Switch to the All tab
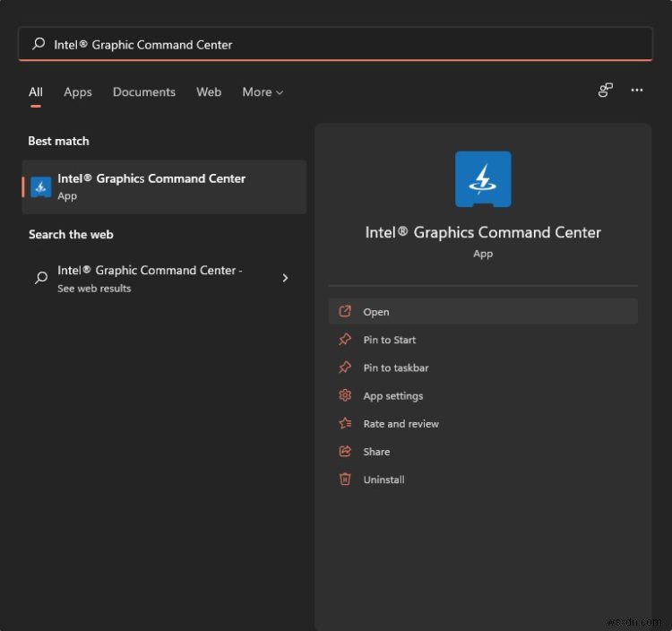672x631 pixels. point(36,92)
